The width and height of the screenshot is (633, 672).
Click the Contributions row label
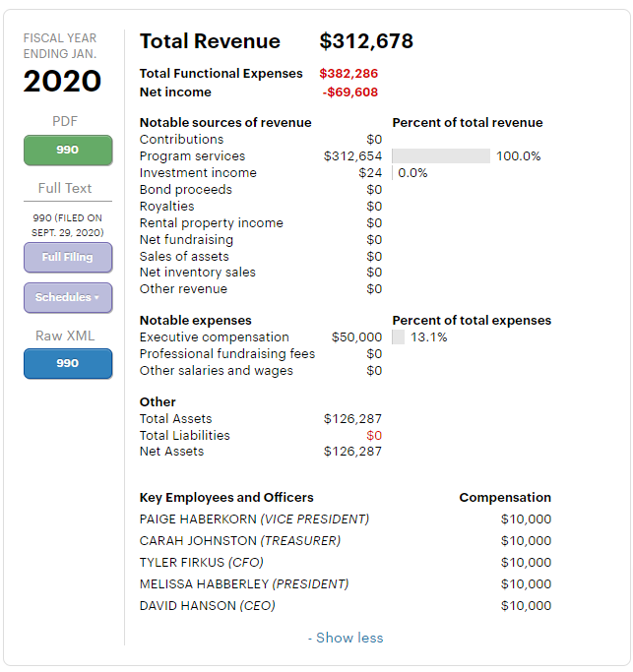coord(181,140)
